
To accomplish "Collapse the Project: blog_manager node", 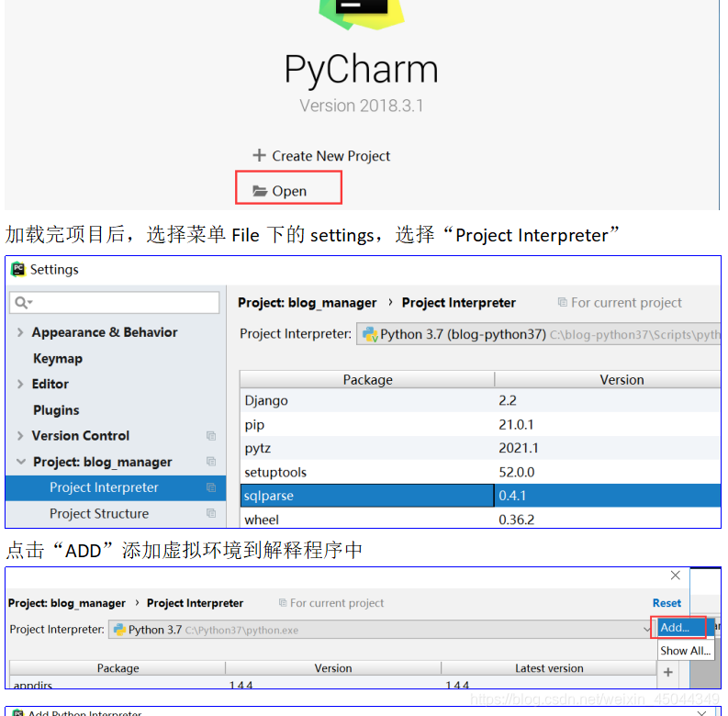I will coord(21,462).
